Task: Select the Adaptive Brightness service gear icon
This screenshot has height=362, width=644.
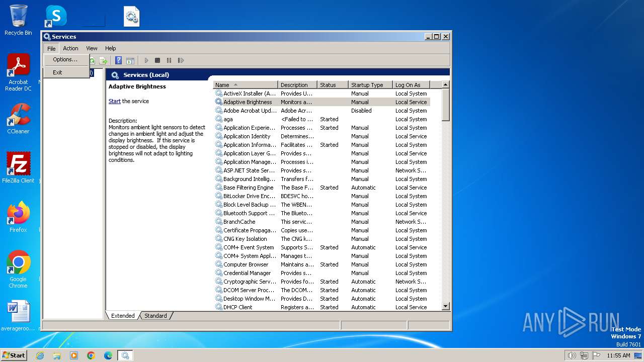Action: (x=219, y=102)
